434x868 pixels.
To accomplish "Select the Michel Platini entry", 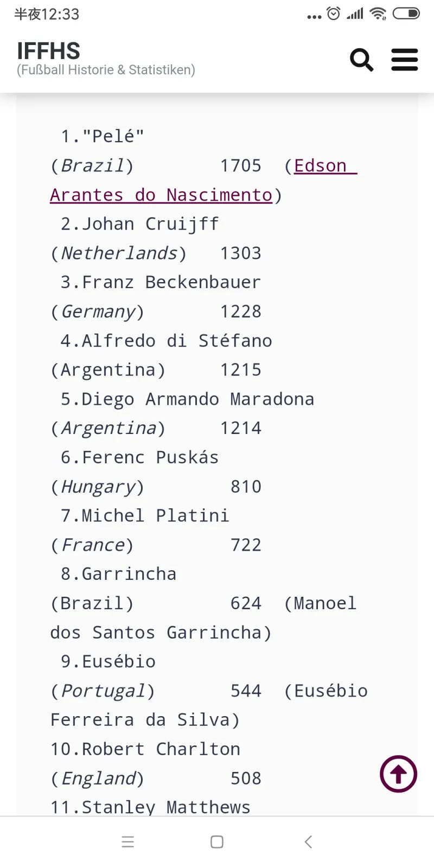I will (x=145, y=515).
